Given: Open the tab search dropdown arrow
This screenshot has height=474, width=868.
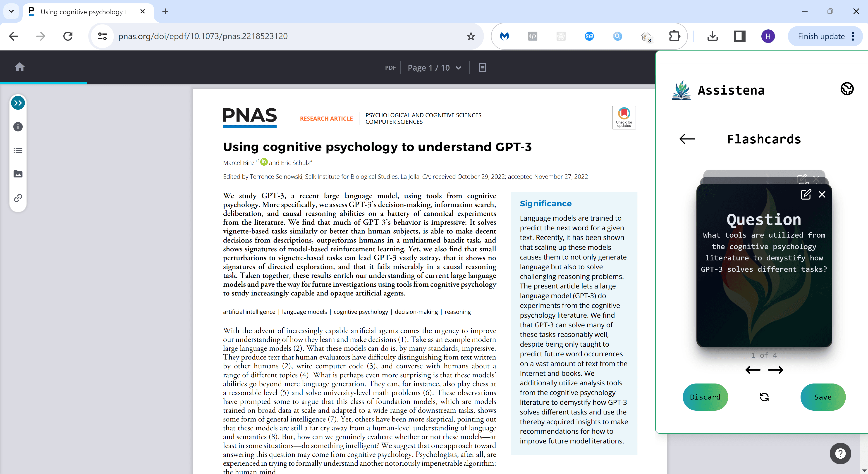Looking at the screenshot, I should (11, 12).
